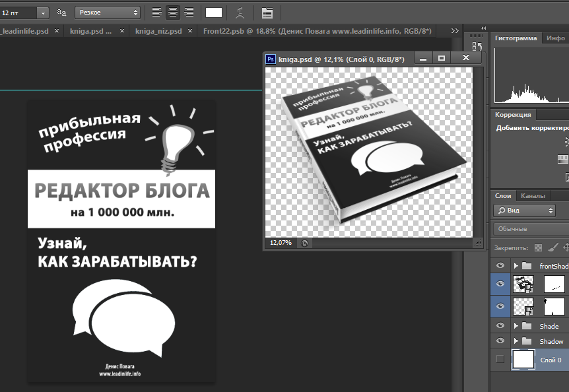
Task: Open the warped text dialog
Action: click(239, 13)
